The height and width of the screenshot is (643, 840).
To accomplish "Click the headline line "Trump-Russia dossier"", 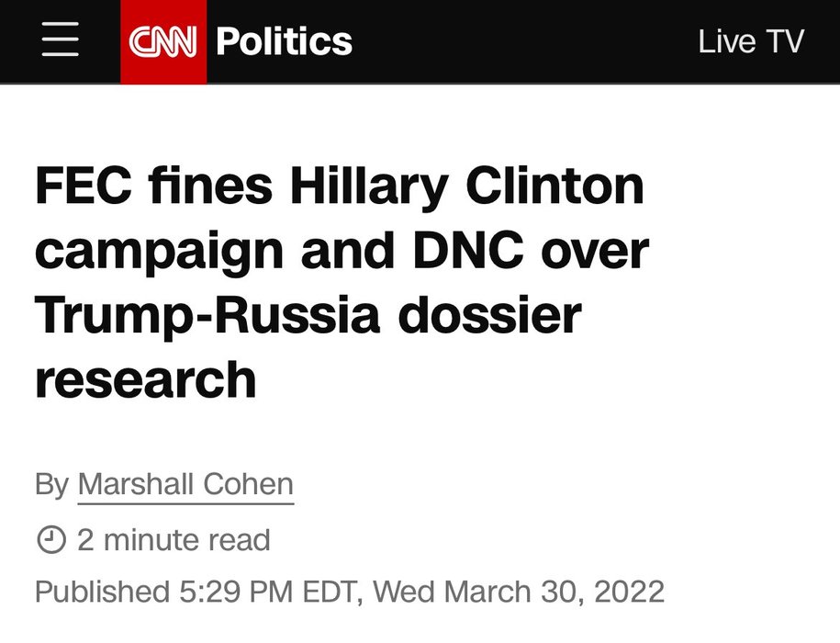I will (x=308, y=315).
